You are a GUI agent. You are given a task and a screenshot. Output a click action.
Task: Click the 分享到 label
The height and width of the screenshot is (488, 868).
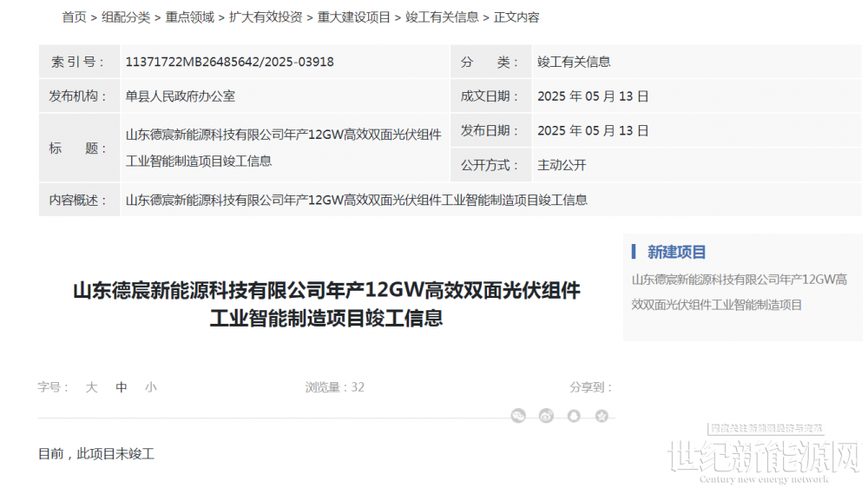pyautogui.click(x=591, y=387)
